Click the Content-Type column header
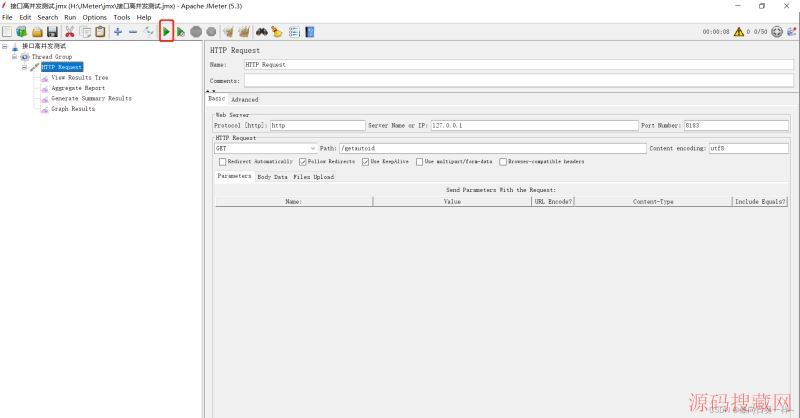 click(x=653, y=202)
